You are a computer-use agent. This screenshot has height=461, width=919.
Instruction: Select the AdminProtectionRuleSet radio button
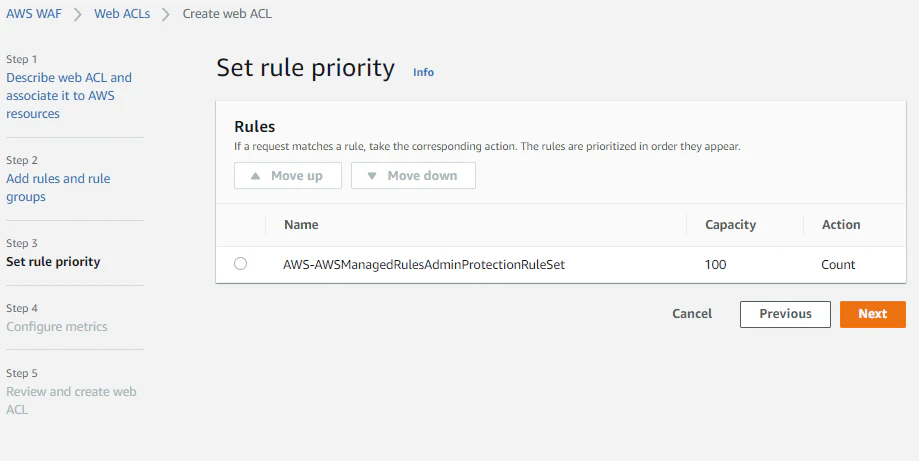pyautogui.click(x=240, y=264)
